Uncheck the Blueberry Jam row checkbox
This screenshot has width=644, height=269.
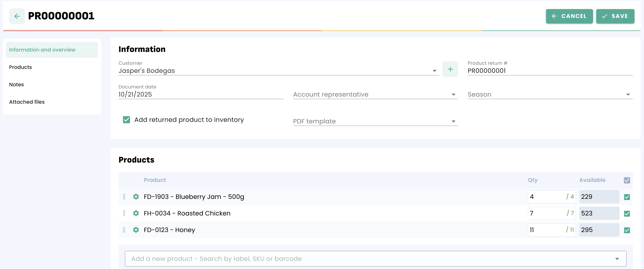[x=627, y=197]
